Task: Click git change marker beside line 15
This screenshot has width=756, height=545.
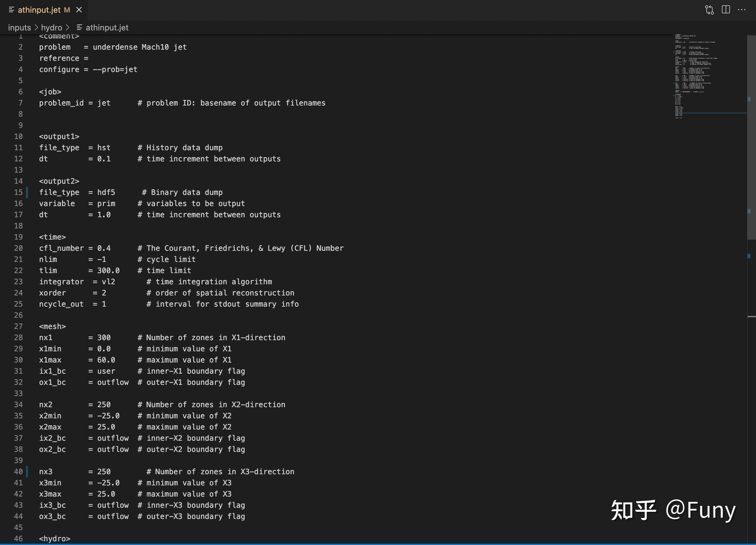Action: pos(27,192)
